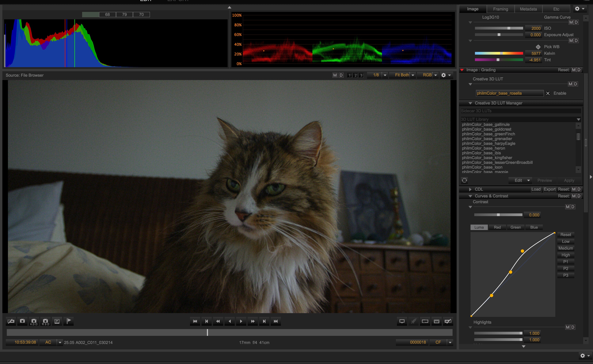Switch to the Framing tab
593x364 pixels.
coord(501,9)
